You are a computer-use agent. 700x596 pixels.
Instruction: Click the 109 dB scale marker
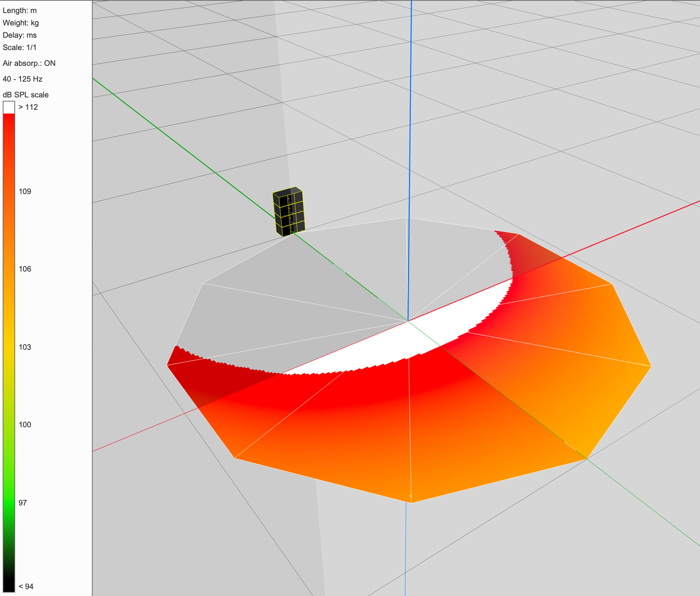(x=25, y=192)
